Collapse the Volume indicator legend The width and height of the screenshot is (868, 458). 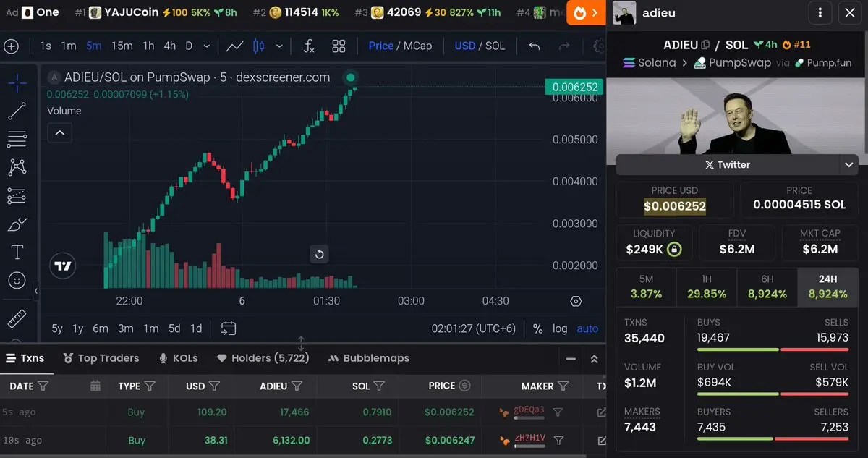pos(60,133)
